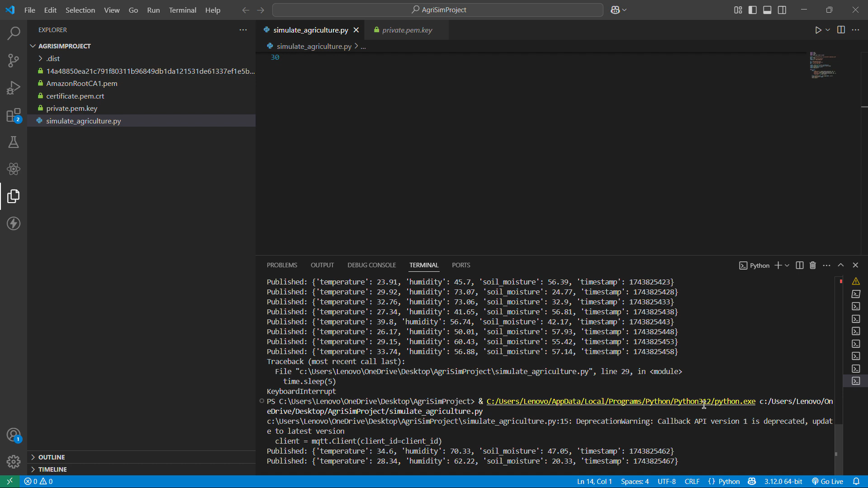Click Spaces: 4 indentation setting
This screenshot has height=488, width=868.
click(x=635, y=482)
